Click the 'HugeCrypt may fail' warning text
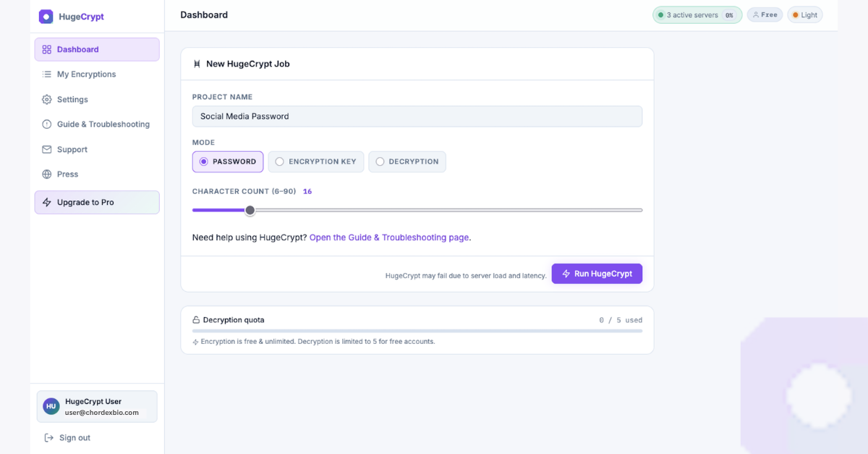868x454 pixels. point(466,276)
